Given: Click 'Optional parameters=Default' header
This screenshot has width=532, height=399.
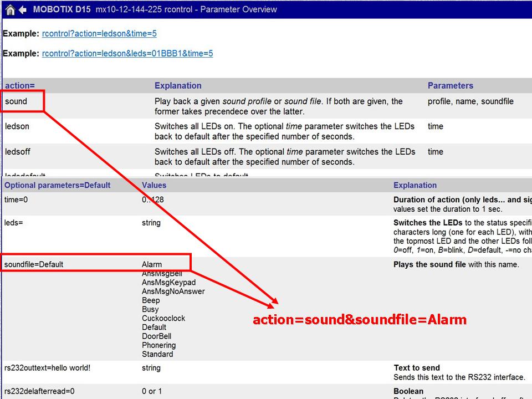Looking at the screenshot, I should point(57,185).
